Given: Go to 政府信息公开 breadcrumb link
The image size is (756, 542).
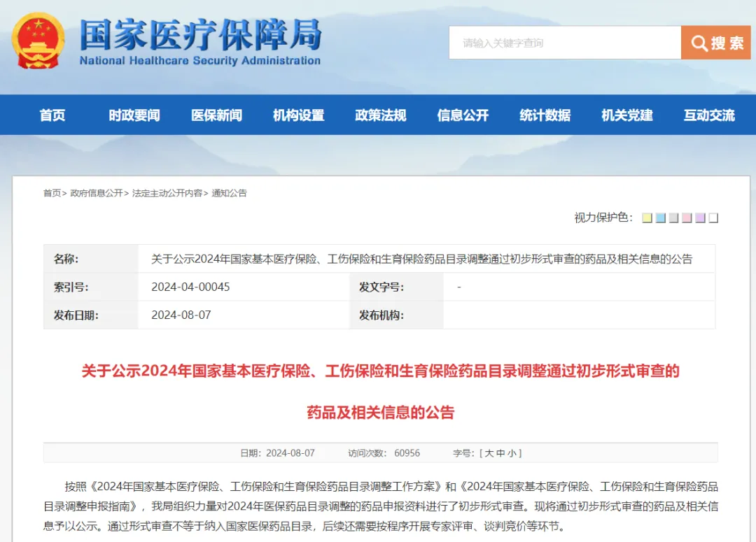Looking at the screenshot, I should [x=97, y=193].
